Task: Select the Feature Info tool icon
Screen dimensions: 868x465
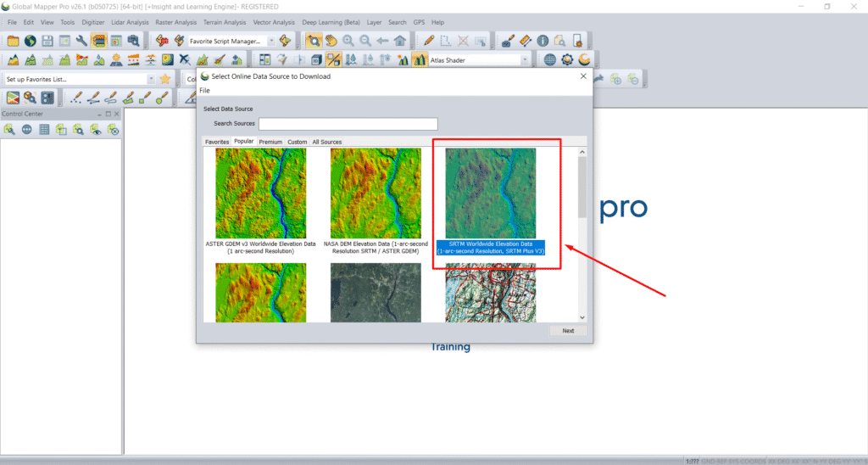Action: tap(542, 41)
